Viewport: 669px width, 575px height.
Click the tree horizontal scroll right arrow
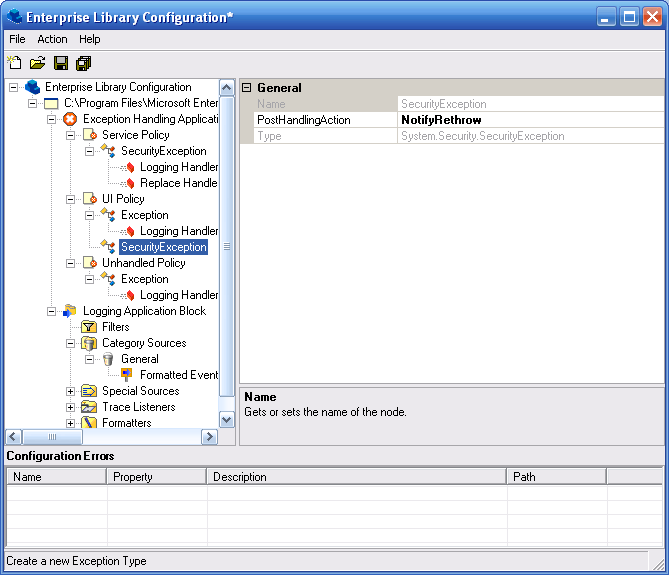pyautogui.click(x=209, y=437)
